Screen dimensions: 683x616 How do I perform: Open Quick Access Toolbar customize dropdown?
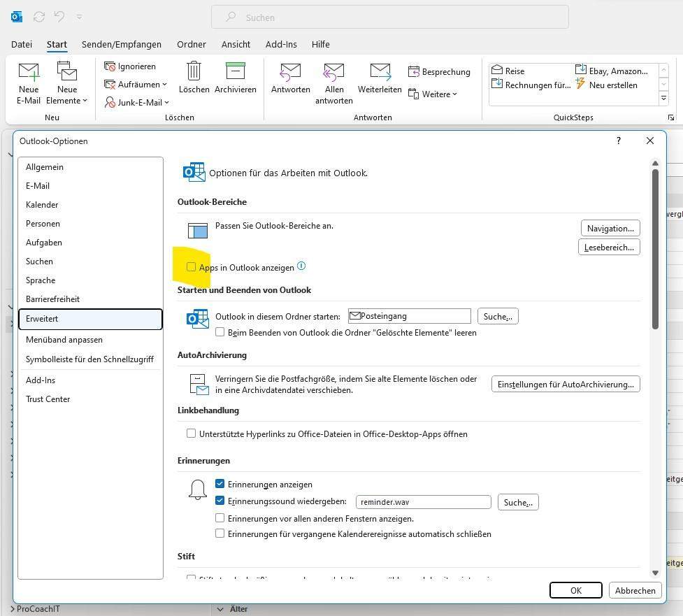pos(79,17)
